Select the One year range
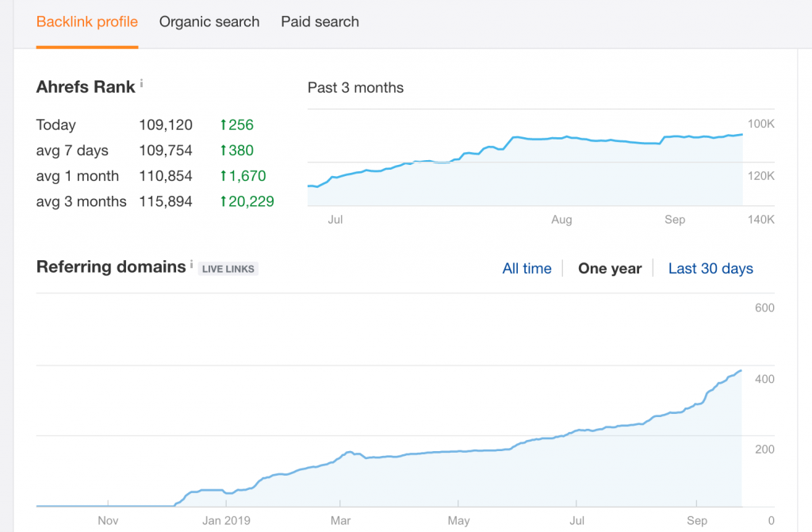 click(610, 269)
